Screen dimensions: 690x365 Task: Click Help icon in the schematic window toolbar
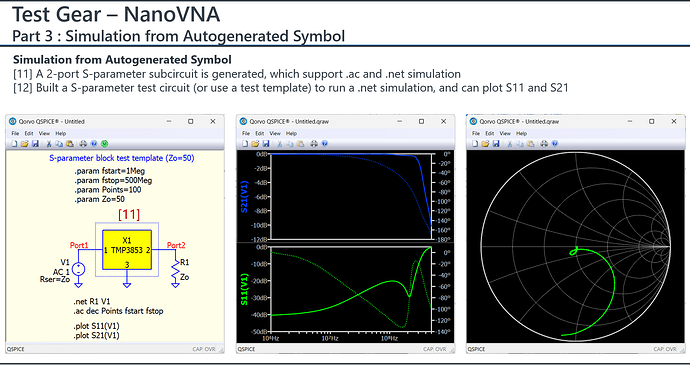[x=94, y=144]
